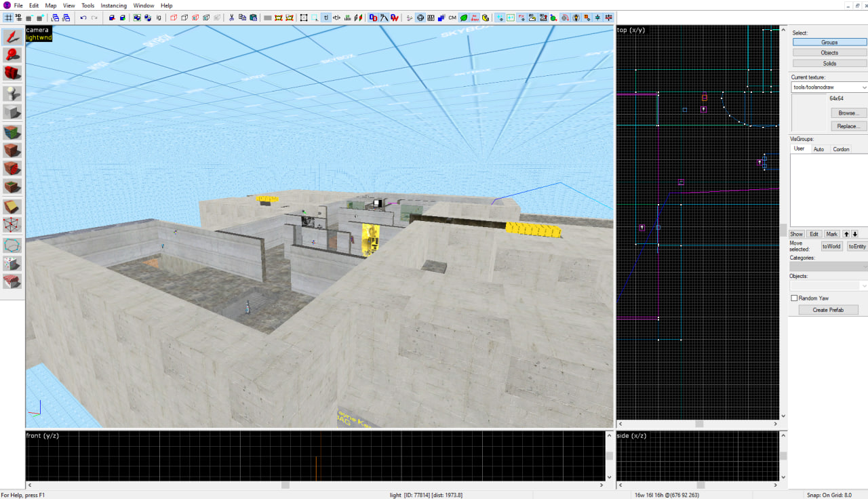Click the Undo arrow in toolbar
868x499 pixels.
tap(83, 18)
